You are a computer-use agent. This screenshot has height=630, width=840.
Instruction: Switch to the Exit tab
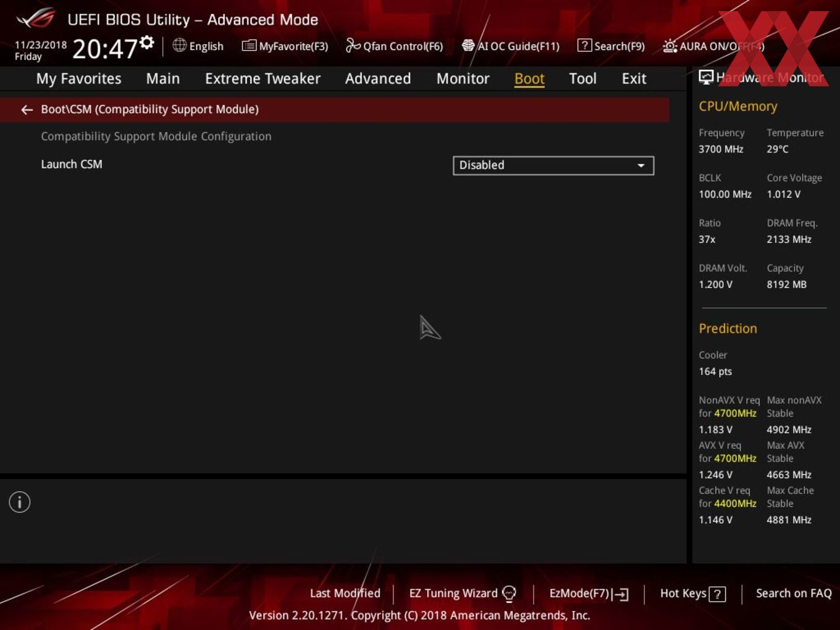tap(634, 78)
